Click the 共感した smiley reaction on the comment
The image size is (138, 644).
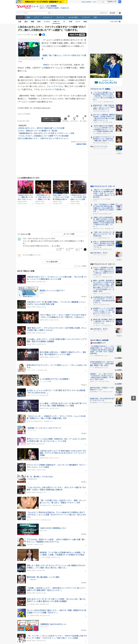tap(60, 250)
